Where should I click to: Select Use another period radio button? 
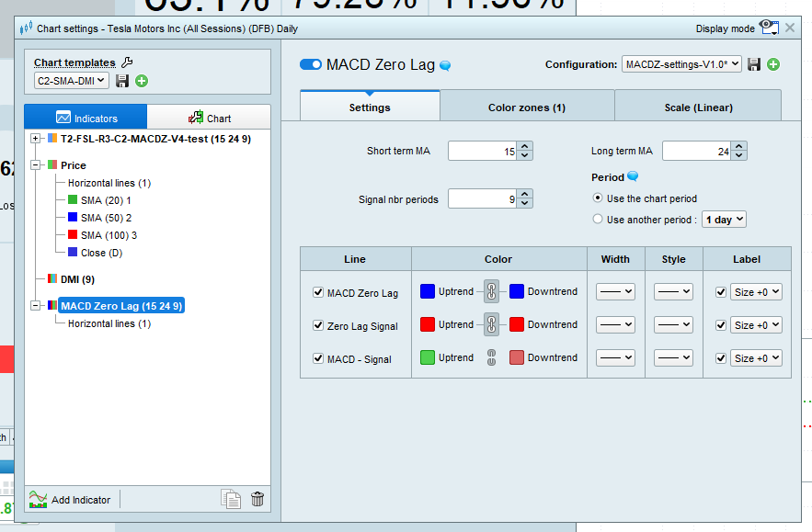[598, 219]
